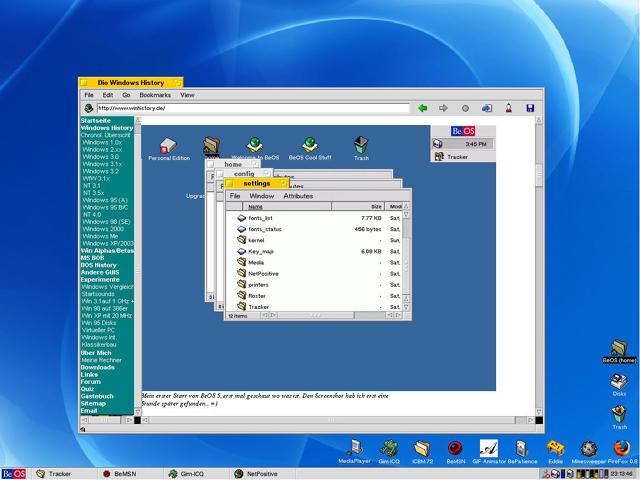Click main page vertical scrollbar down arrow
This screenshot has height=480, width=640.
539,412
